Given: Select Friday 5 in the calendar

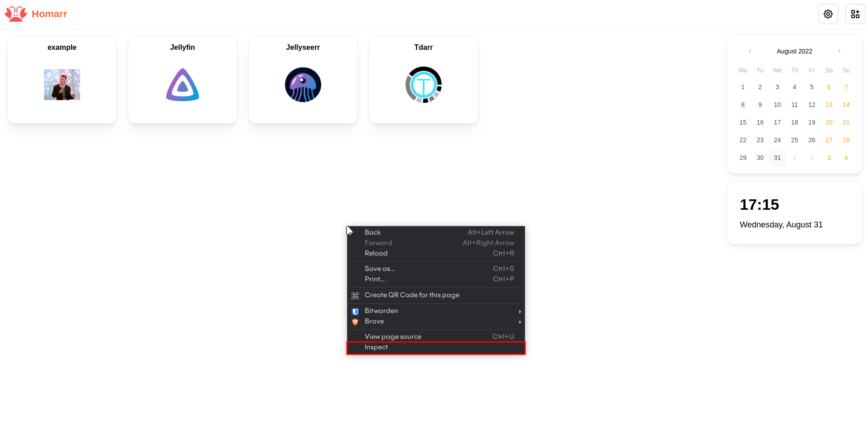Looking at the screenshot, I should tap(812, 87).
